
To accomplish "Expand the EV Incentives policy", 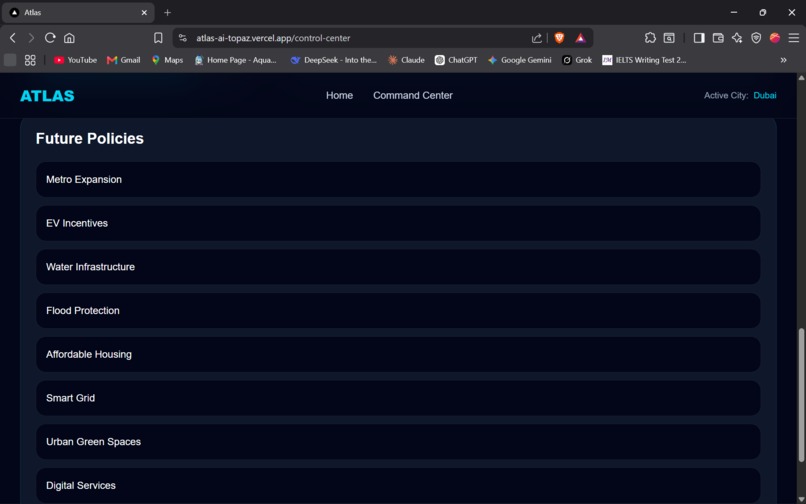I will (x=398, y=223).
